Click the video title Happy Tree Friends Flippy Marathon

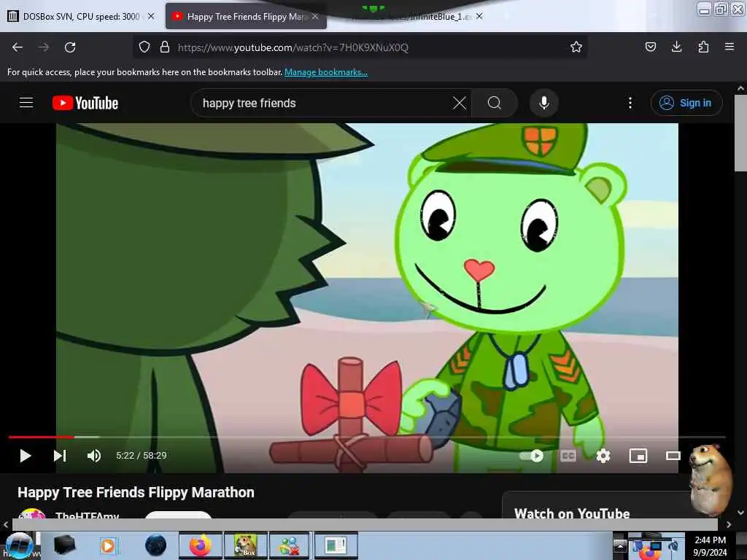pyautogui.click(x=136, y=492)
